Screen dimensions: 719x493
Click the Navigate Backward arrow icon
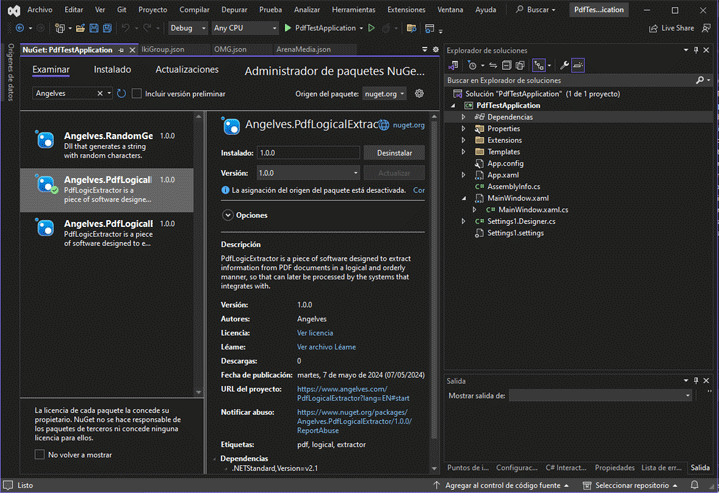pyautogui.click(x=20, y=28)
